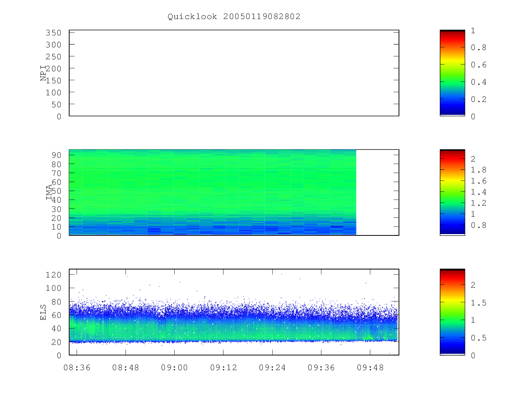Click the green IMA spectrogram panel
Screen dimensions: 532x399
pyautogui.click(x=213, y=192)
